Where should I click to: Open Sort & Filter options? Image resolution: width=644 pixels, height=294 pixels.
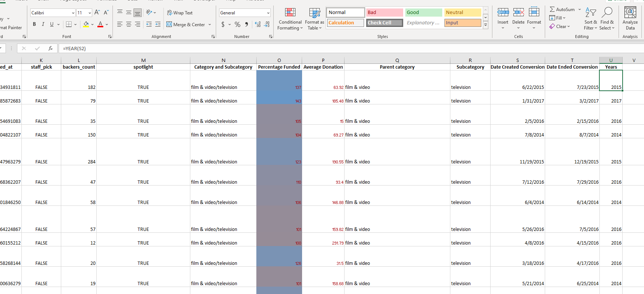591,19
